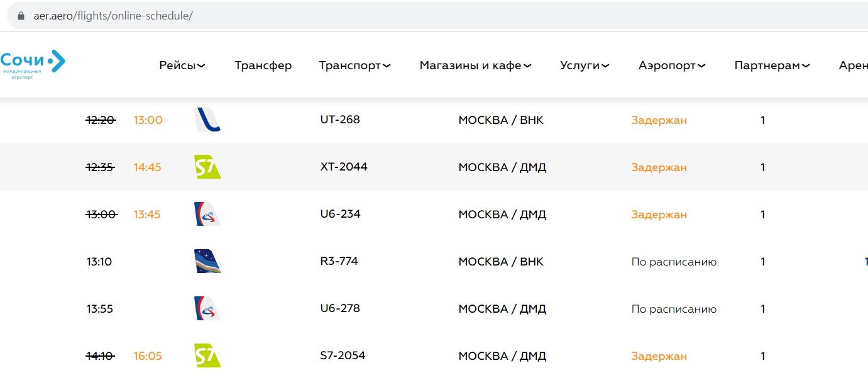Click the Ural Airlines logo for U6-278
Image resolution: width=868 pixels, height=380 pixels.
coord(207,308)
